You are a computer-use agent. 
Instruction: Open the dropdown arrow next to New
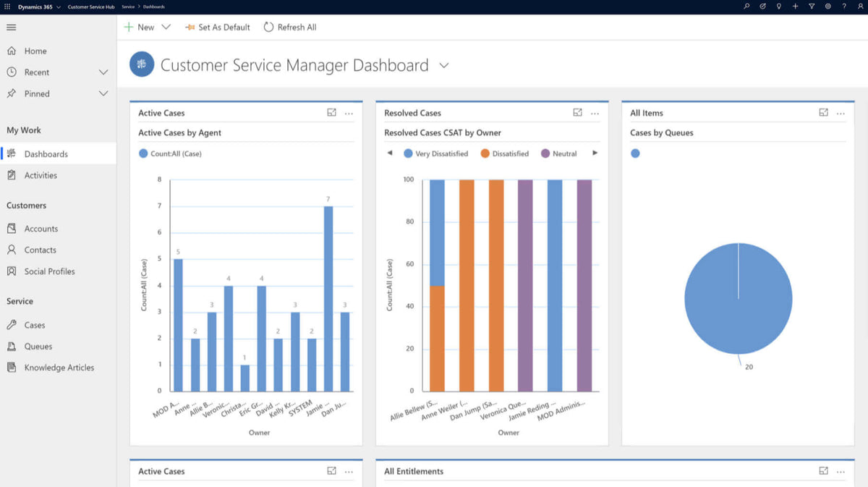point(166,27)
